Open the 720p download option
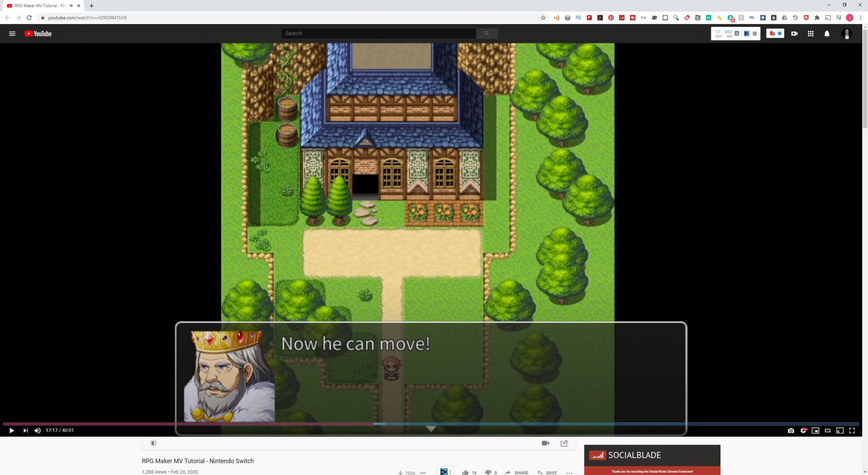This screenshot has width=868, height=475. tap(407, 473)
